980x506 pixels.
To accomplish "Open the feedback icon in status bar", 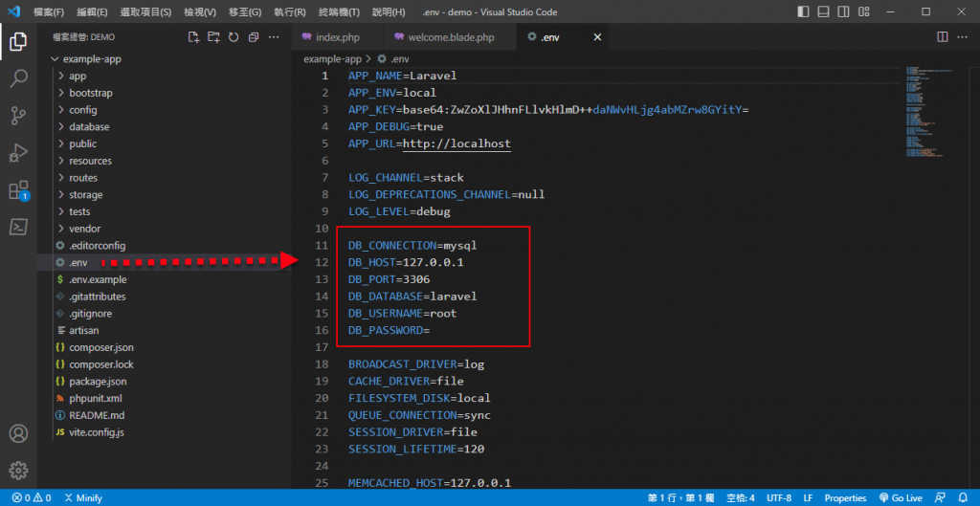I will coord(940,498).
